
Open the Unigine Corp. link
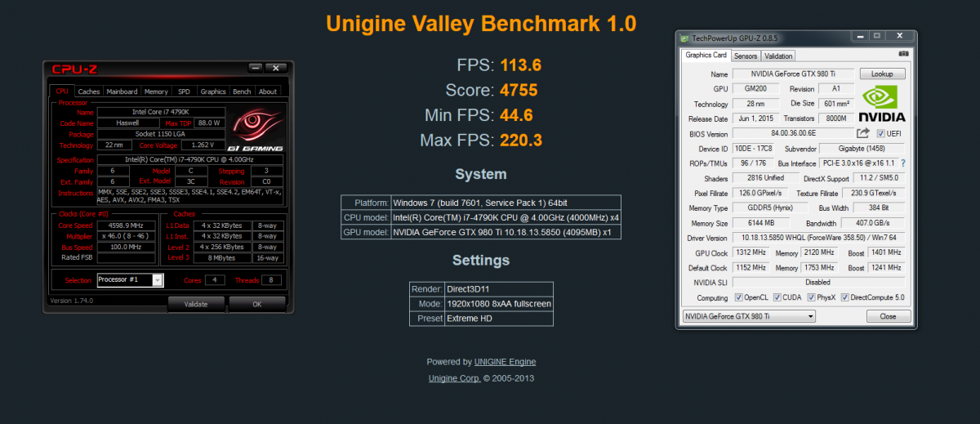pyautogui.click(x=454, y=378)
